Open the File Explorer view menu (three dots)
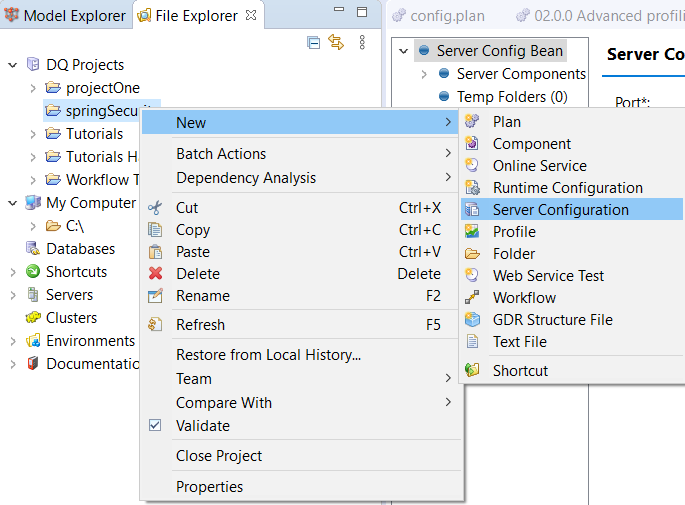The width and height of the screenshot is (685, 505). (x=362, y=42)
